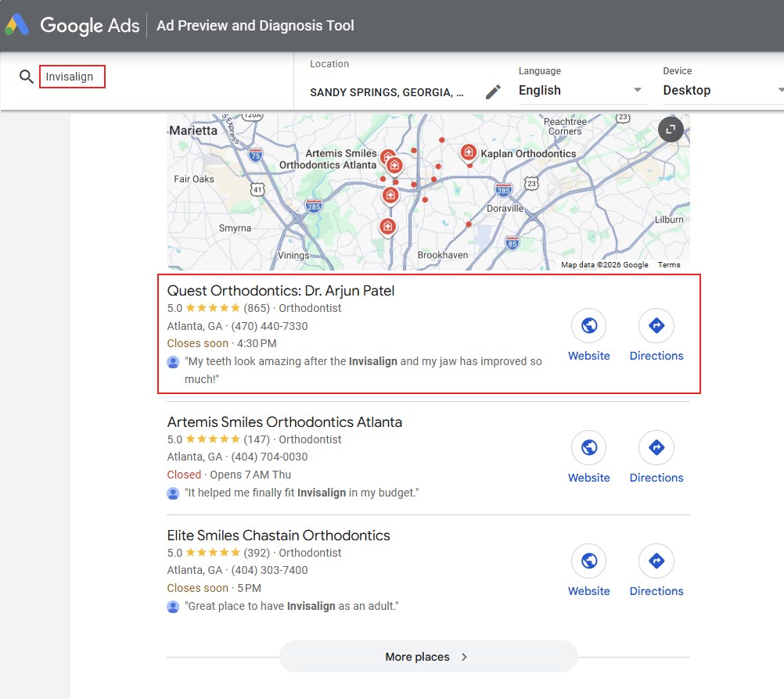Open the Device dropdown showing Desktop

(x=723, y=91)
